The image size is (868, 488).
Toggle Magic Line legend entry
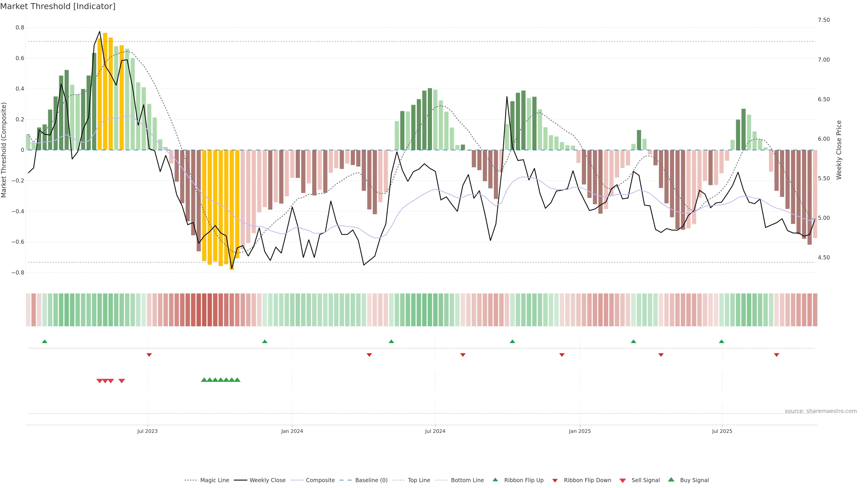(214, 480)
